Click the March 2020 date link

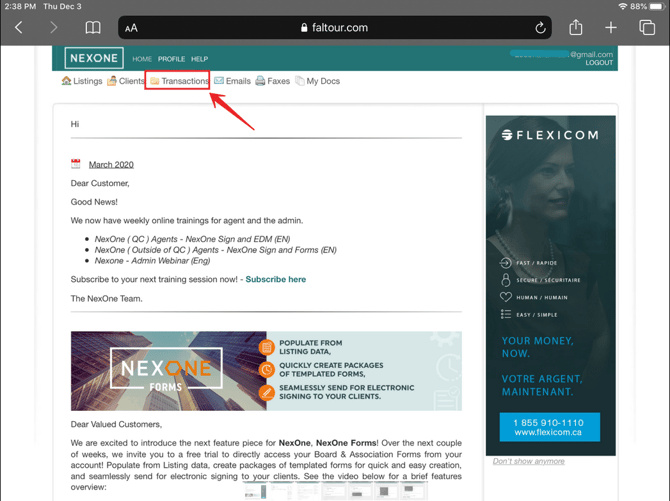tap(111, 165)
